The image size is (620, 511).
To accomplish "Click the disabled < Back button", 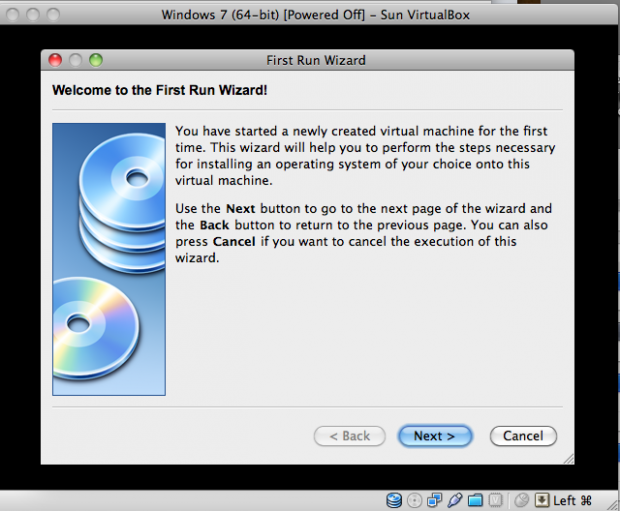I will pyautogui.click(x=350, y=436).
